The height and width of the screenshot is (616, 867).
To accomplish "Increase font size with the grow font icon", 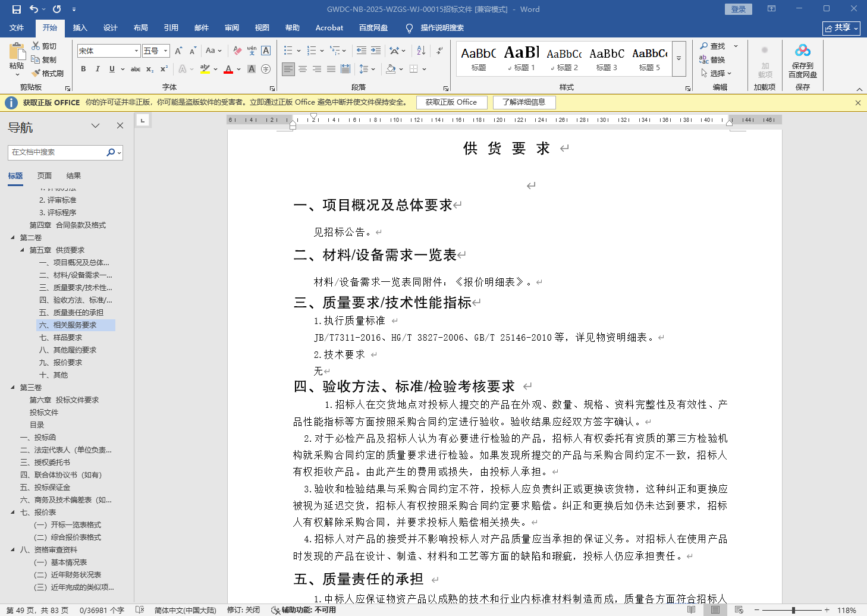I will 178,51.
